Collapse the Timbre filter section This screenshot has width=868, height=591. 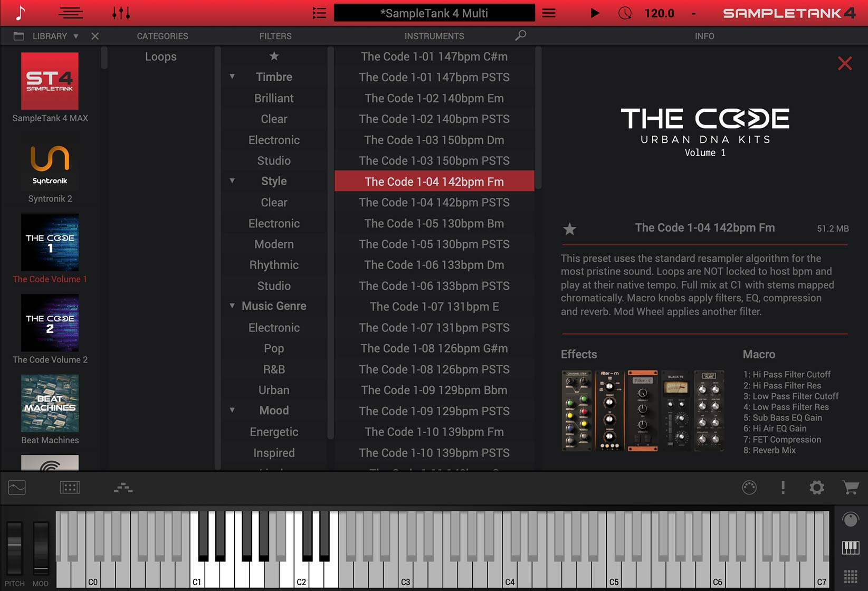(232, 77)
